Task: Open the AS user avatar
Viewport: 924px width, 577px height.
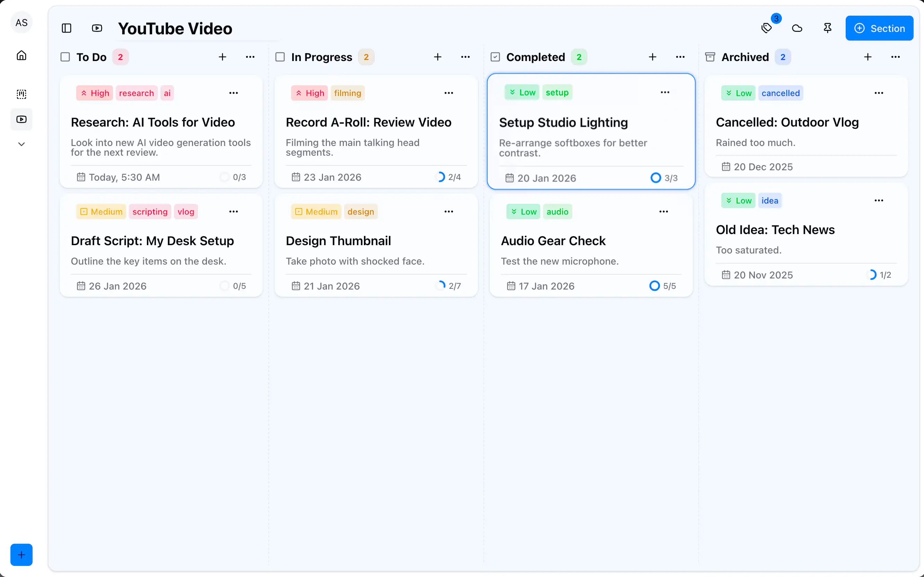Action: click(21, 23)
